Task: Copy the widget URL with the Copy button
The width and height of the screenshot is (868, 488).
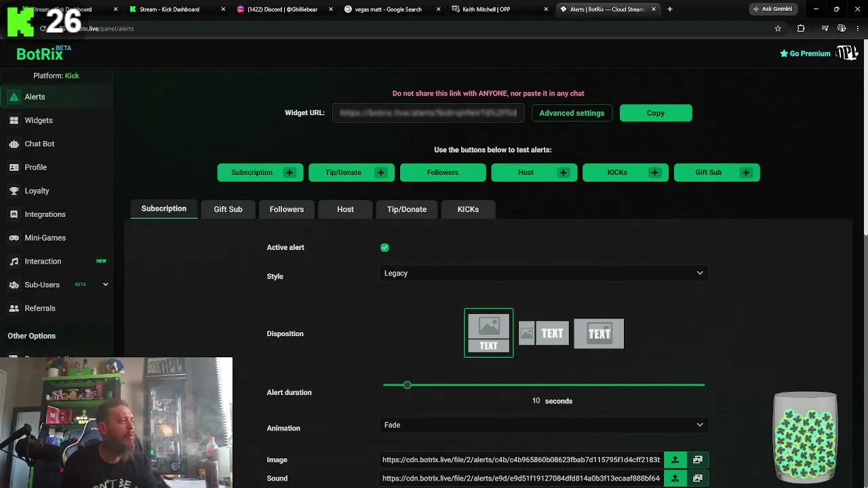Action: (656, 113)
